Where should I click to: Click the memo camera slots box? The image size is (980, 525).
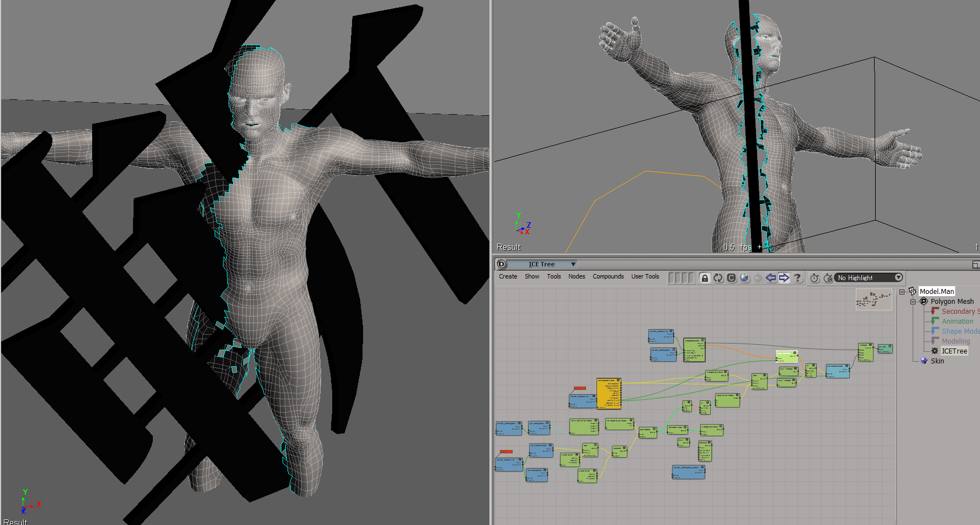click(x=681, y=278)
